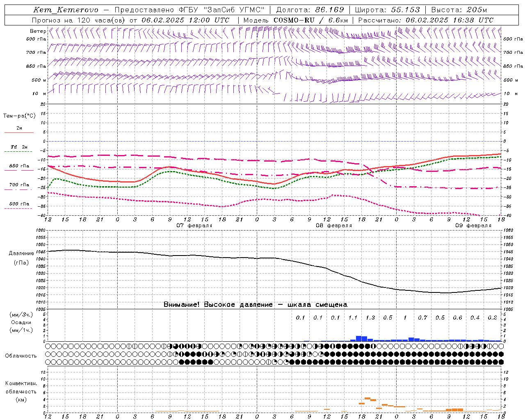Click the 2м temperature legend entry
Screen dimensions: 525x420
[19, 128]
